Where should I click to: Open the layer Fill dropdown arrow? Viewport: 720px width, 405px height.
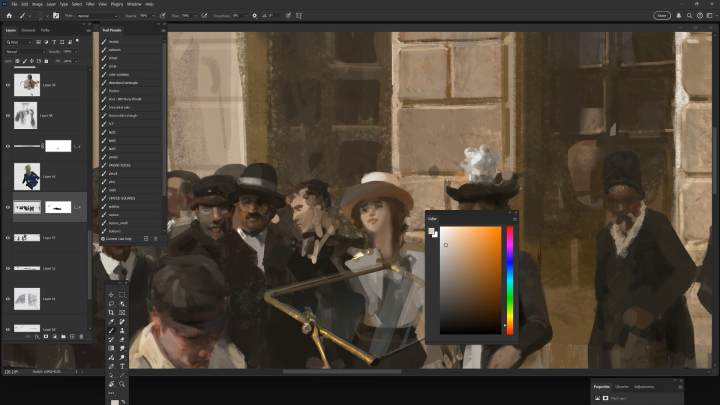pyautogui.click(x=76, y=61)
